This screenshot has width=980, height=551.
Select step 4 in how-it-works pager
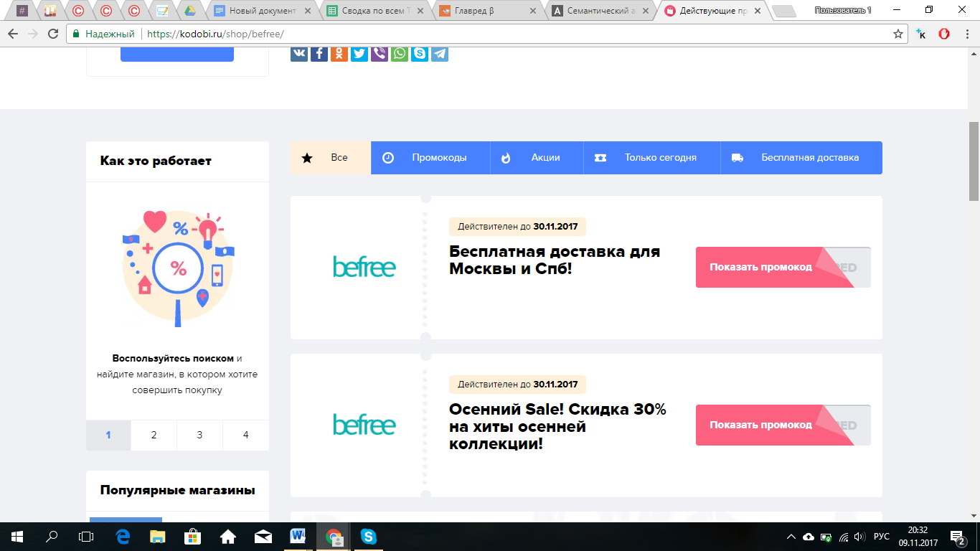[245, 435]
